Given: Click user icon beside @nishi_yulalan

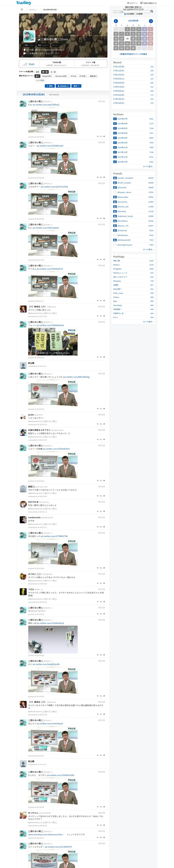Looking at the screenshot, I should tap(115, 183).
